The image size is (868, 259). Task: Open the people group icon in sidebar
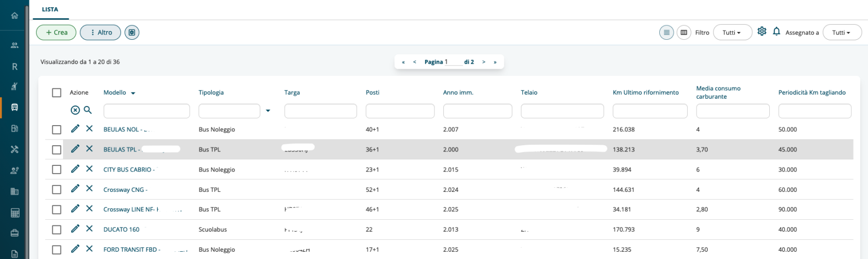tap(14, 45)
